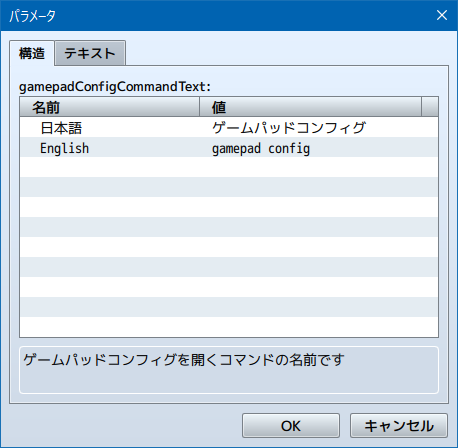Click the キャンセル button

click(399, 426)
